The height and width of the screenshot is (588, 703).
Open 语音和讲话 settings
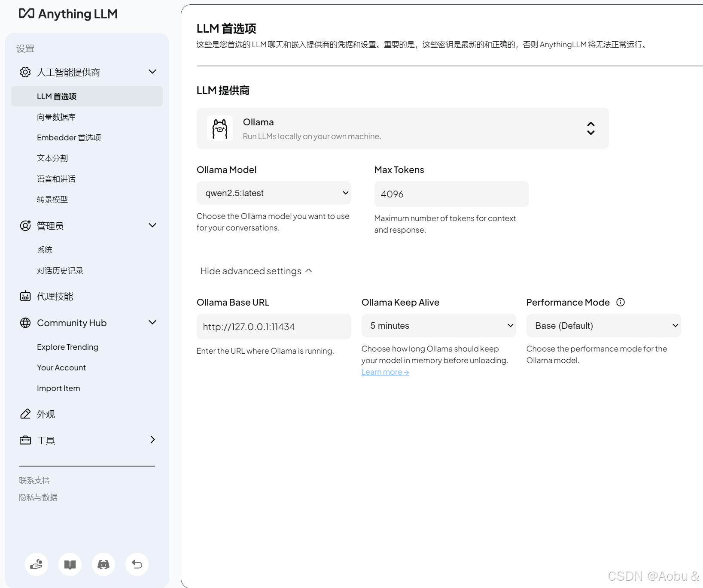click(56, 179)
